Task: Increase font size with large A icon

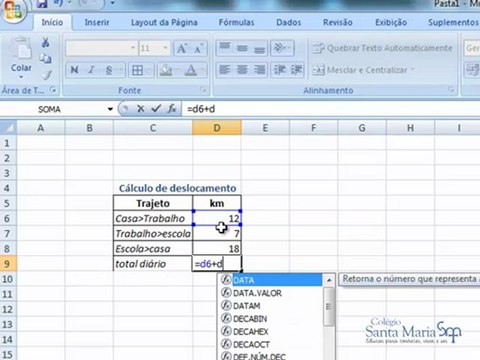Action: (x=182, y=49)
